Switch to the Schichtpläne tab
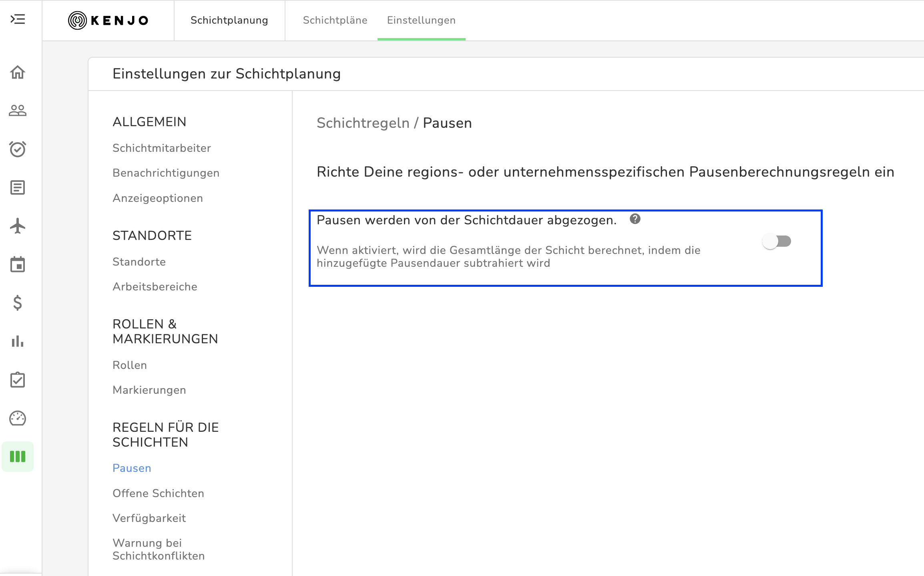The height and width of the screenshot is (576, 924). pos(335,20)
